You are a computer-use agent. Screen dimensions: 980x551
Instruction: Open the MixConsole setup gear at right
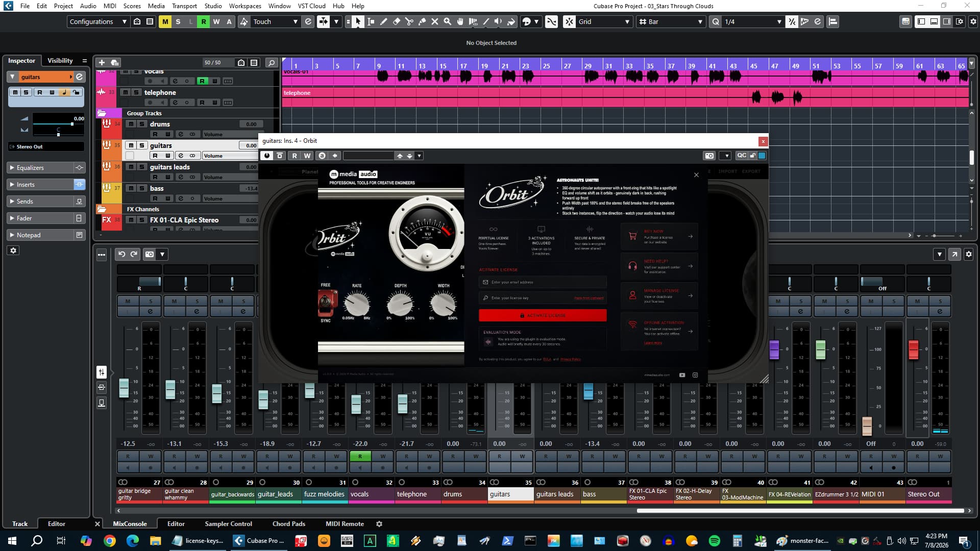click(x=968, y=254)
